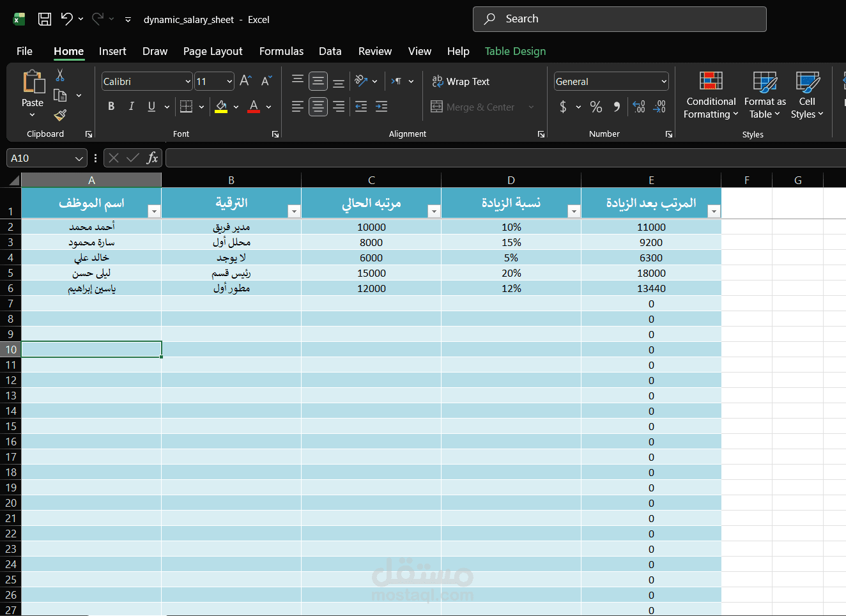The image size is (846, 616).
Task: Copy selection using the Copy icon
Action: pos(60,95)
